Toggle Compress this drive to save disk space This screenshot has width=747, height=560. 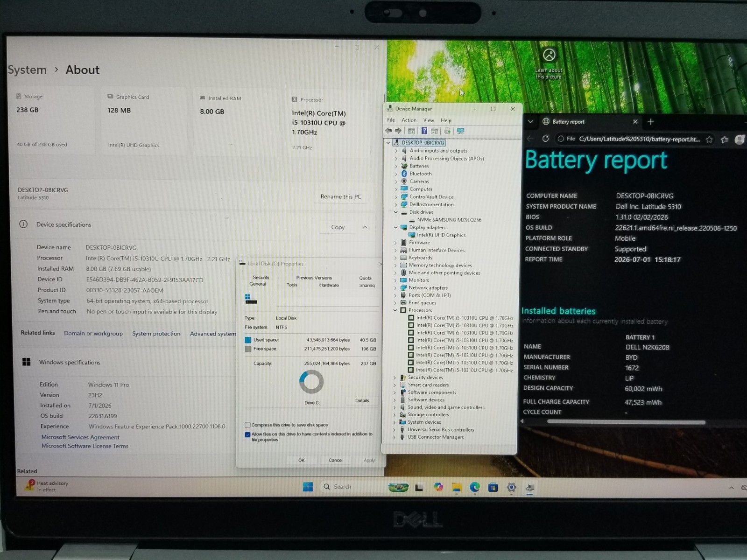(248, 425)
